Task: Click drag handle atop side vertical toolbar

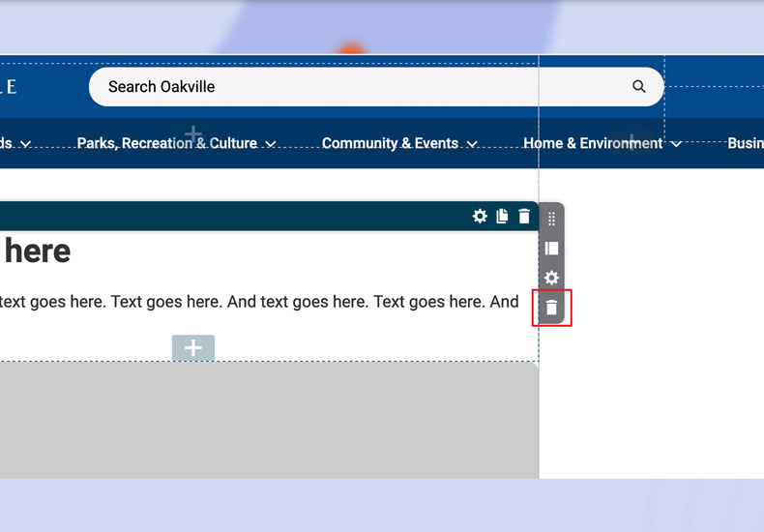Action: [x=551, y=219]
